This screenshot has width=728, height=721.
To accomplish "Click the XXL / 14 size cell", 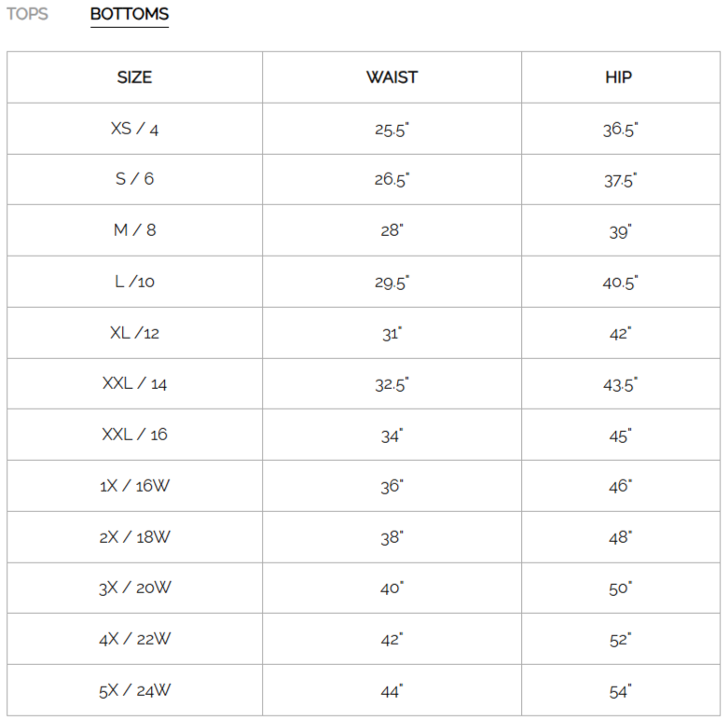I will (134, 383).
